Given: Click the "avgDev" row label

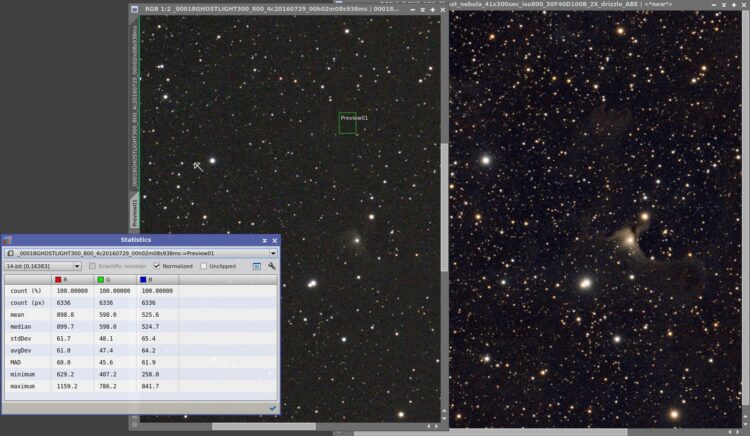Looking at the screenshot, I should pos(21,350).
